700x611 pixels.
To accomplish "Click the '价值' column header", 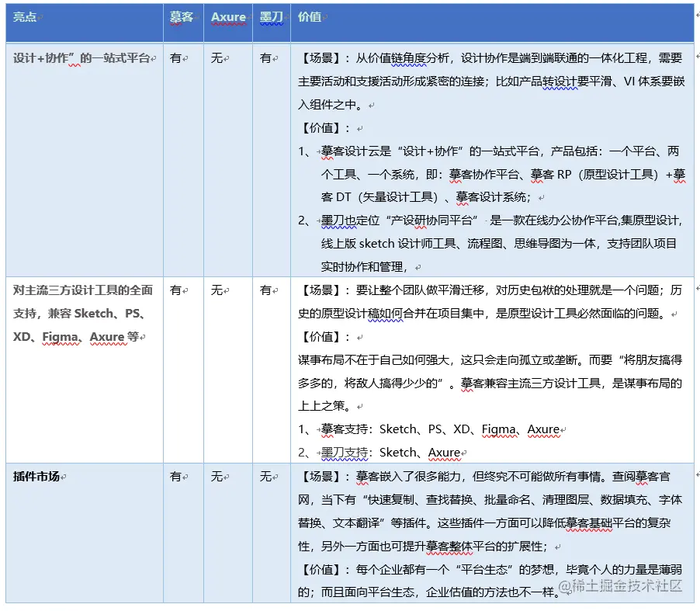I will 310,17.
